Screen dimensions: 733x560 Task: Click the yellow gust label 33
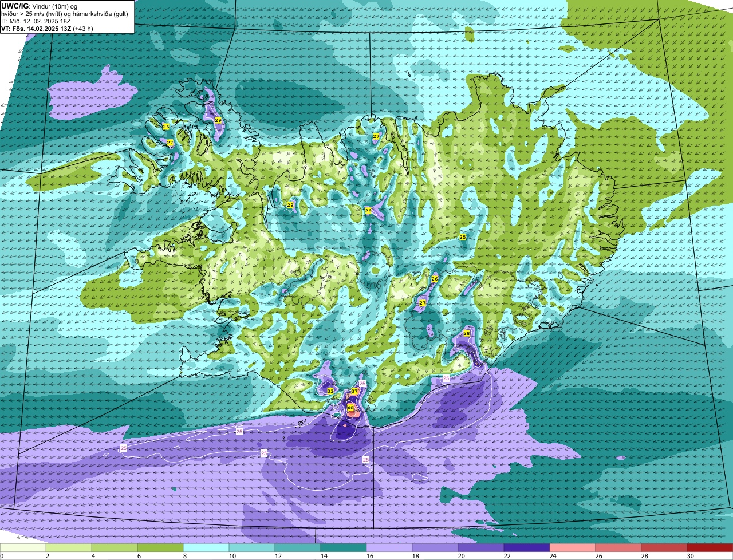330,391
